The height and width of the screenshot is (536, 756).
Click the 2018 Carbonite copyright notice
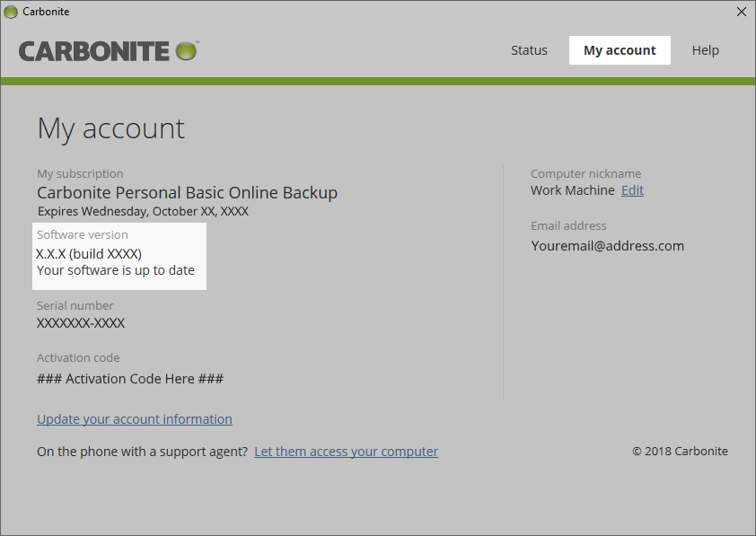click(x=680, y=452)
